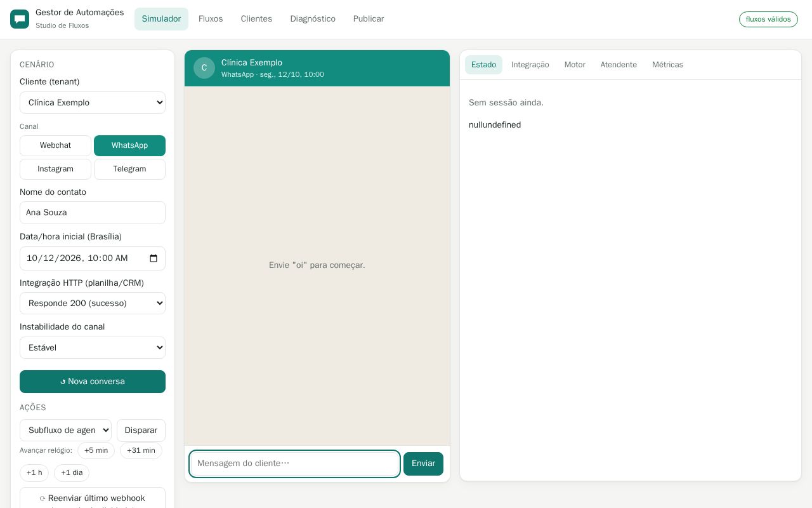Screen dimensions: 812x508
Task: Start a Nova conversa
Action: tap(93, 382)
